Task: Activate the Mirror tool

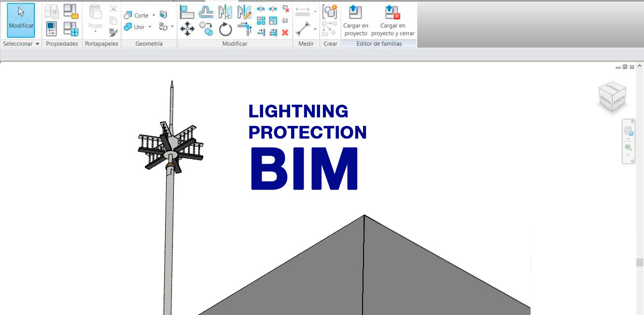Action: coord(225,12)
